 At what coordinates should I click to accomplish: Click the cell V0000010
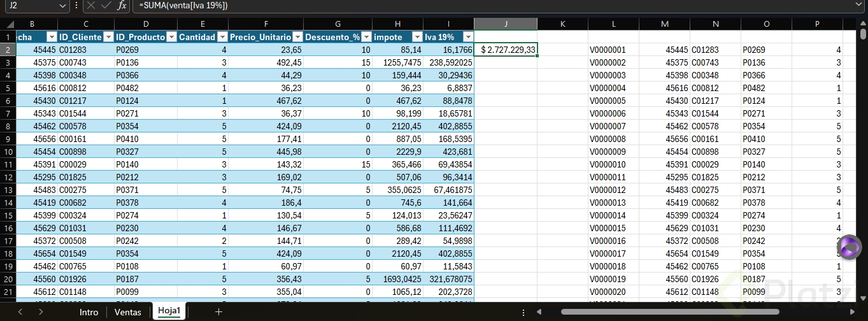click(613, 164)
